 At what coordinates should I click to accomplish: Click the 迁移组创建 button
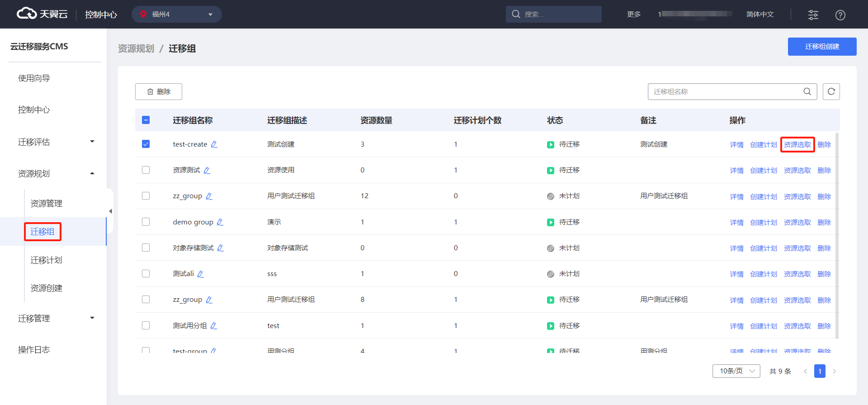[x=822, y=47]
